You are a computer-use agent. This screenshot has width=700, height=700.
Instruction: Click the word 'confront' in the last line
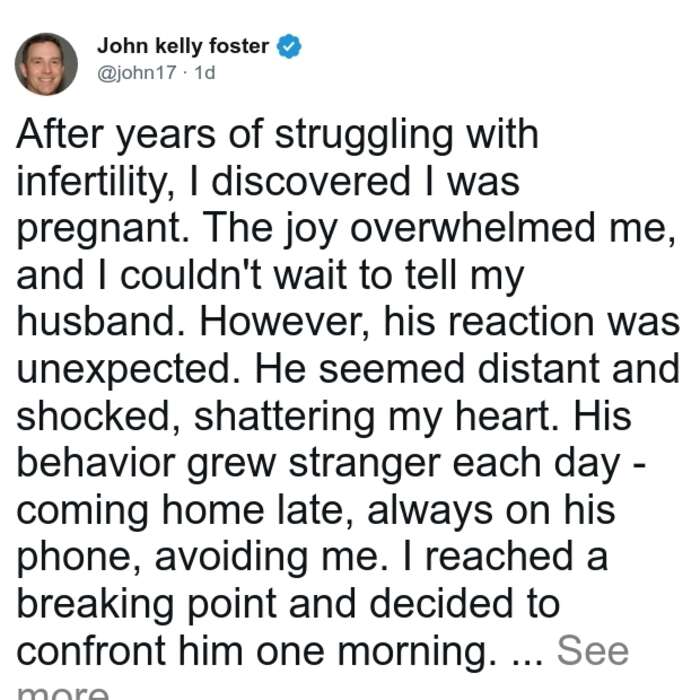(91, 651)
